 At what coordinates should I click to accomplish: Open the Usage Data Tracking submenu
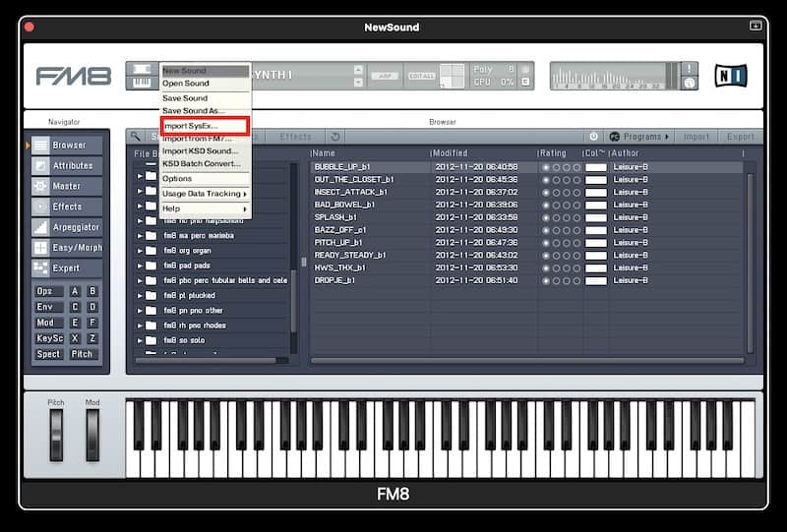coord(205,194)
